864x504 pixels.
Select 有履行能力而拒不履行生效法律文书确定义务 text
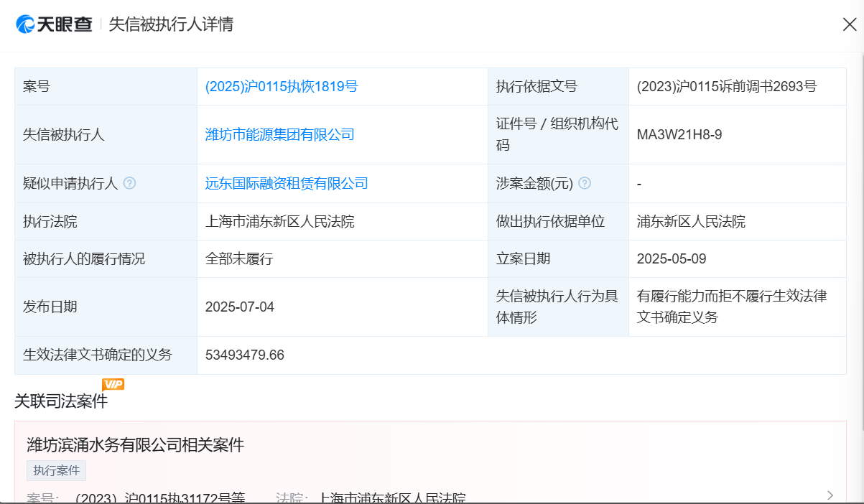click(733, 307)
